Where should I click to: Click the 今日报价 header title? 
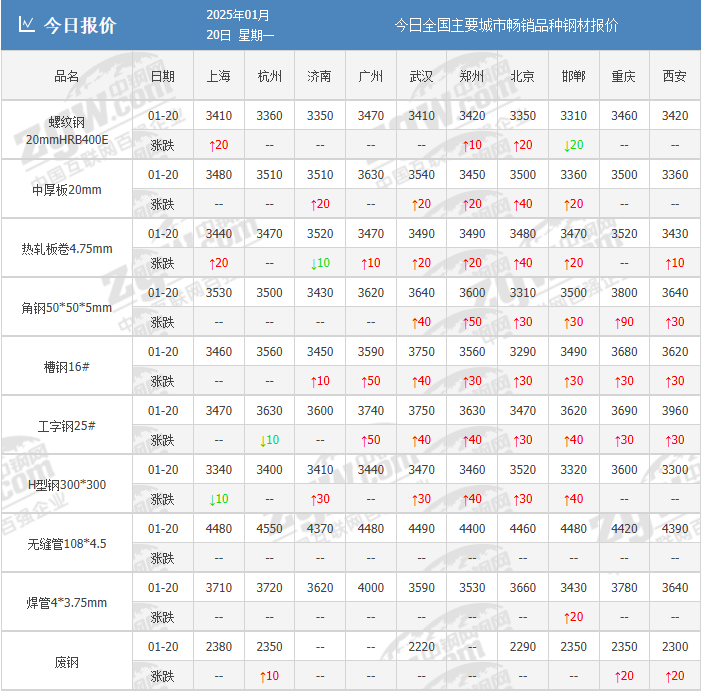[80, 26]
